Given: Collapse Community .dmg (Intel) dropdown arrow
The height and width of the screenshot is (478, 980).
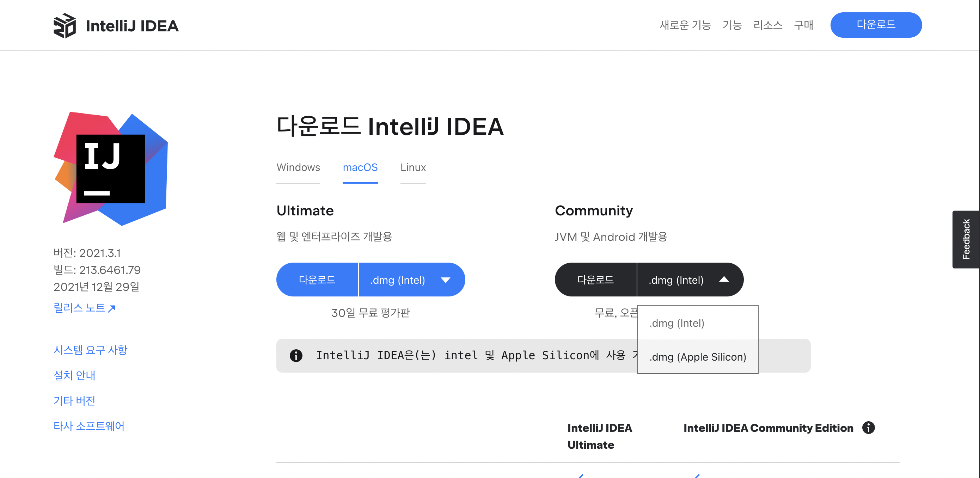Looking at the screenshot, I should coord(724,280).
